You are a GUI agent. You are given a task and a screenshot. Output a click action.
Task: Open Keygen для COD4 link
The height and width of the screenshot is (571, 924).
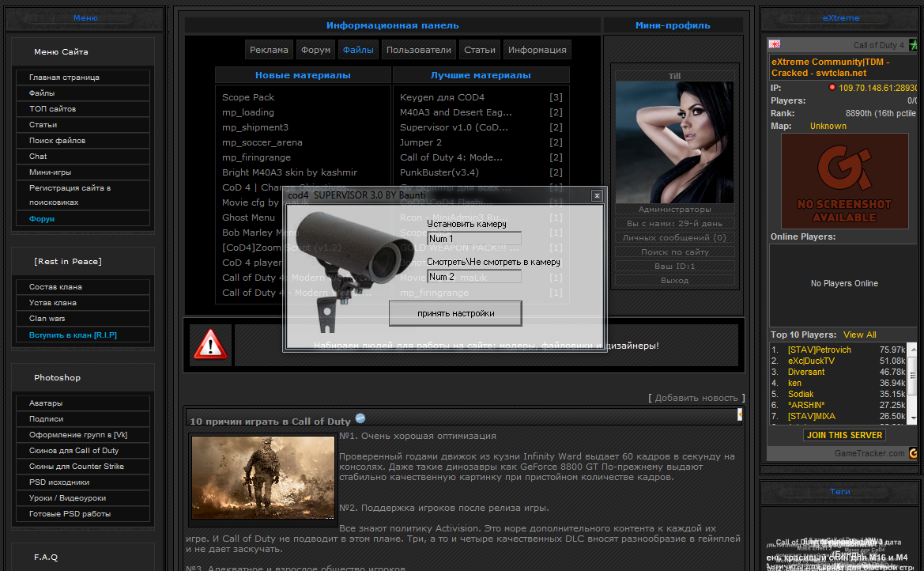click(442, 97)
